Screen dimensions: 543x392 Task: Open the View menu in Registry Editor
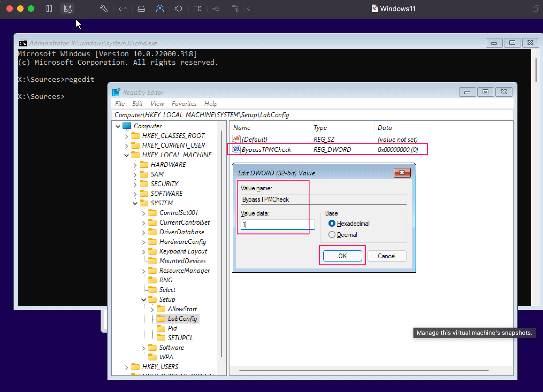pyautogui.click(x=157, y=103)
